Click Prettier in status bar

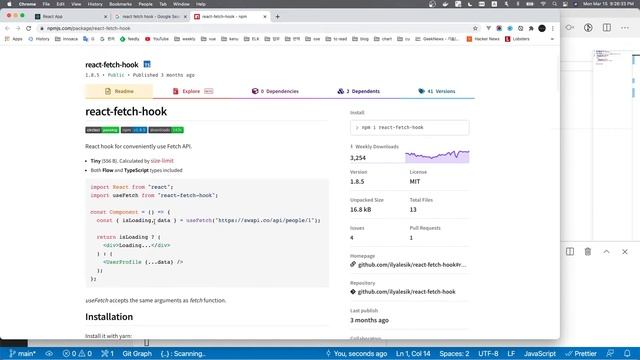coord(581,353)
